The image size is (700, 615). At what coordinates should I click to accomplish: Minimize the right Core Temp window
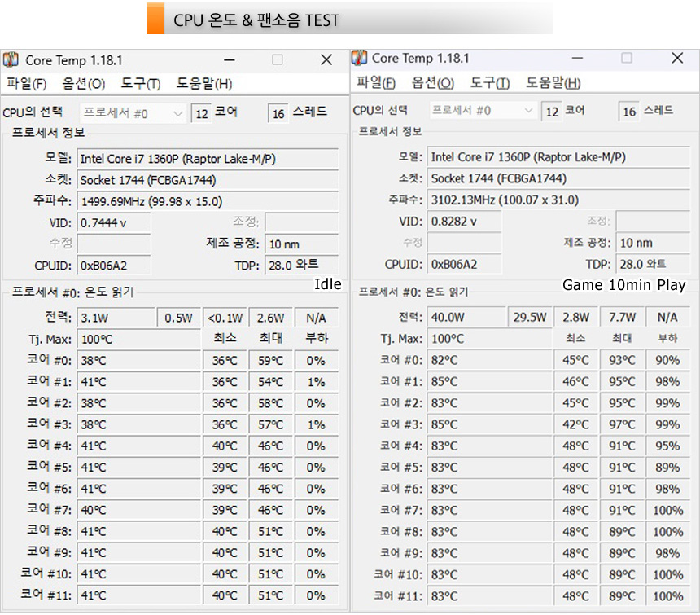coord(578,58)
